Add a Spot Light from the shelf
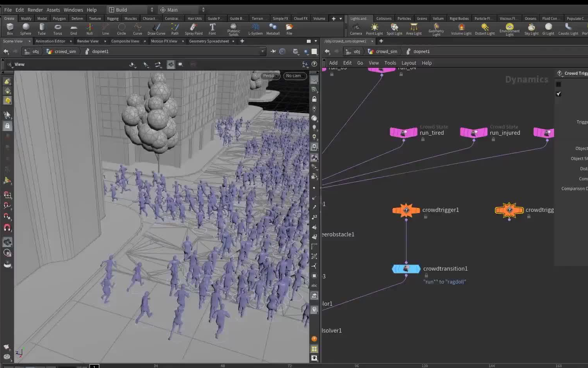The width and height of the screenshot is (588, 368). [x=394, y=29]
